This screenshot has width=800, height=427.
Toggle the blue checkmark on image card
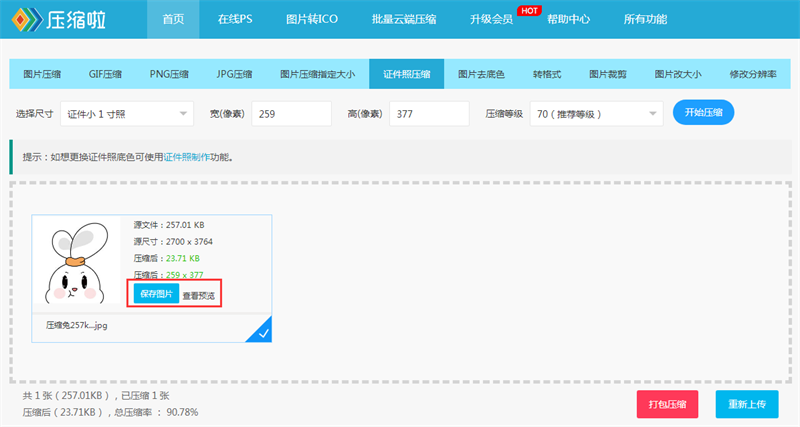[x=261, y=331]
